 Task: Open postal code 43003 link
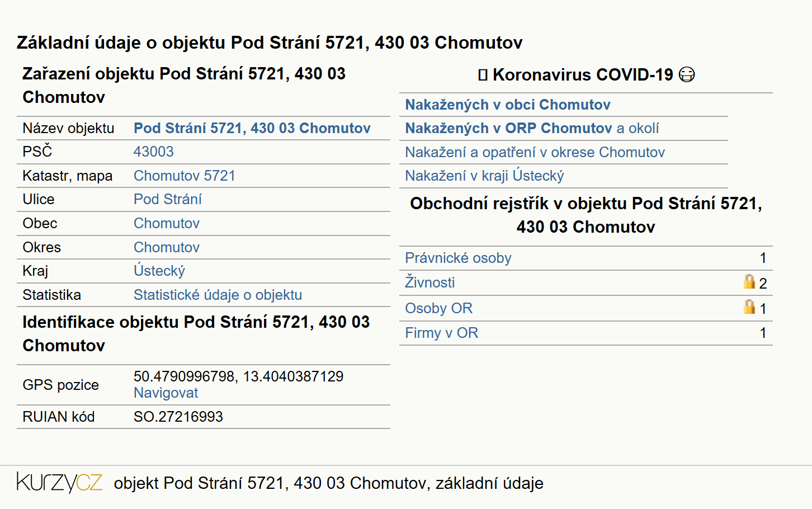tap(154, 152)
